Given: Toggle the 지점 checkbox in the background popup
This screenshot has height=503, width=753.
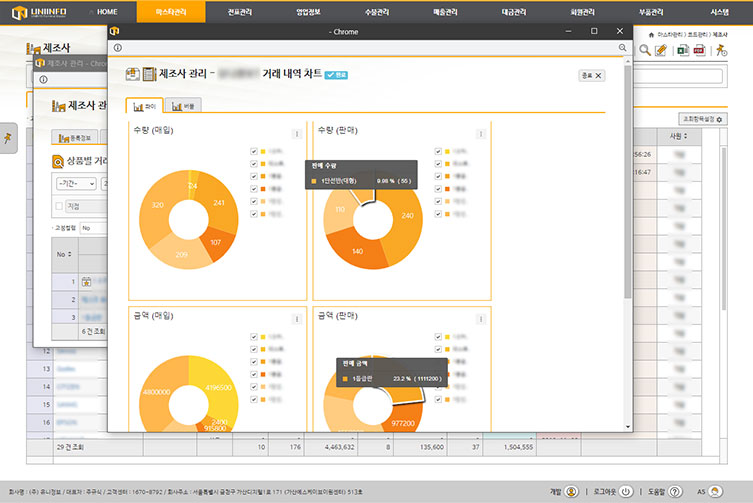Looking at the screenshot, I should 59,206.
